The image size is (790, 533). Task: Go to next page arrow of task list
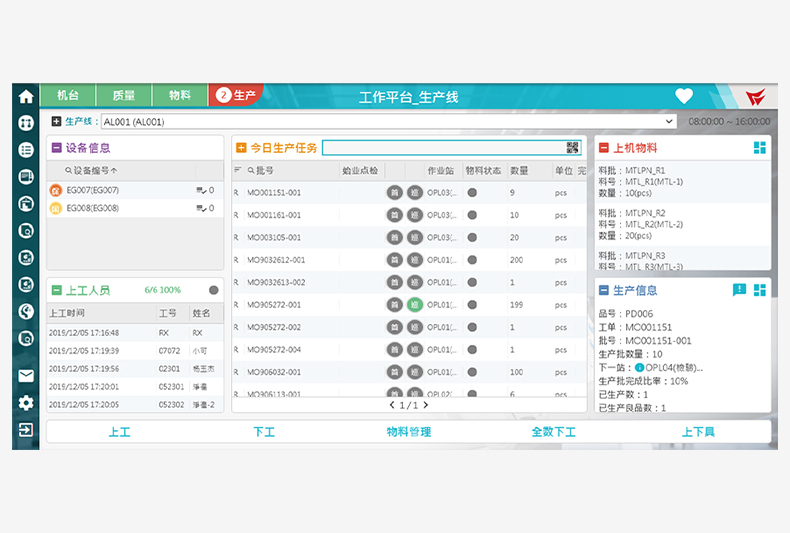[x=426, y=405]
